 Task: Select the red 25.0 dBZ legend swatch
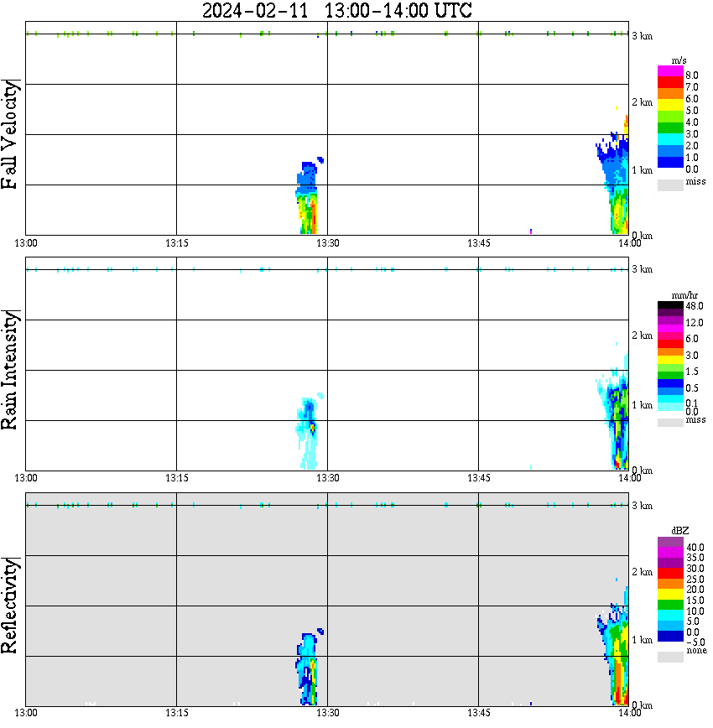tap(670, 574)
